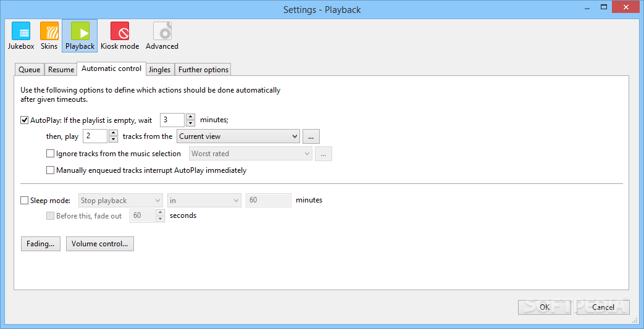Select the Automatic control tab
The width and height of the screenshot is (644, 329).
tap(111, 69)
